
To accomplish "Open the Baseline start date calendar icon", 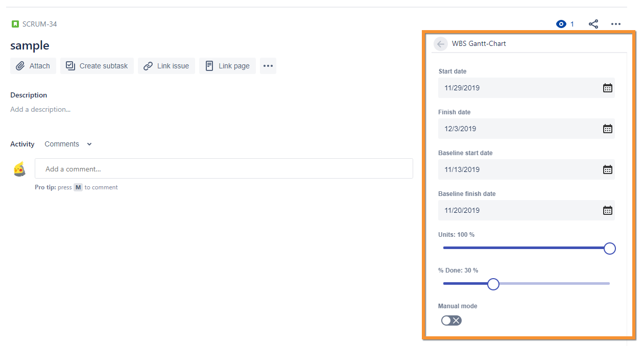I will (x=607, y=169).
